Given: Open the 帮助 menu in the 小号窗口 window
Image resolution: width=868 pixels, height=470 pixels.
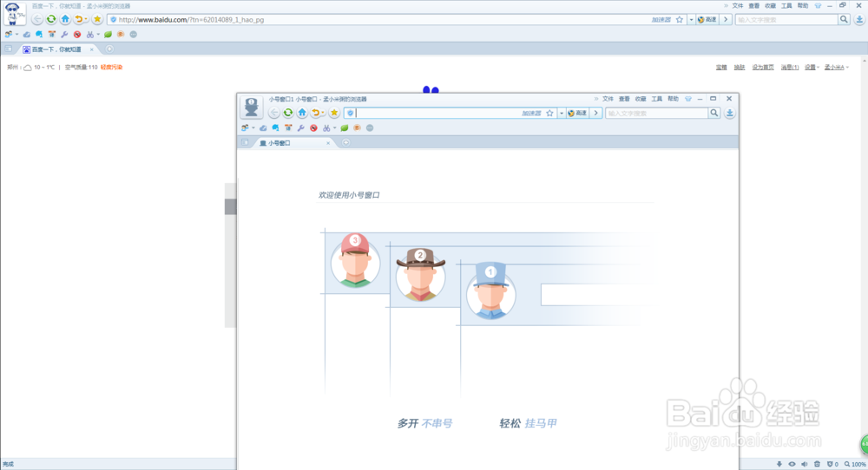Looking at the screenshot, I should pos(673,99).
